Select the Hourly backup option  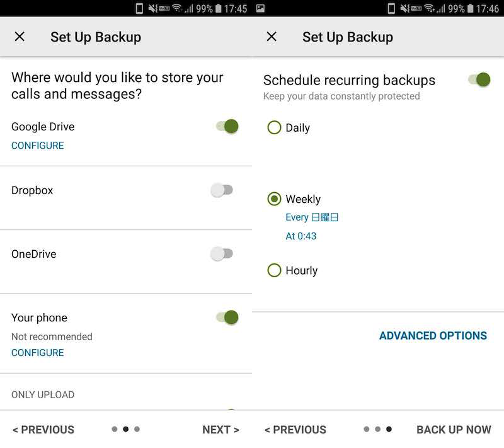274,270
